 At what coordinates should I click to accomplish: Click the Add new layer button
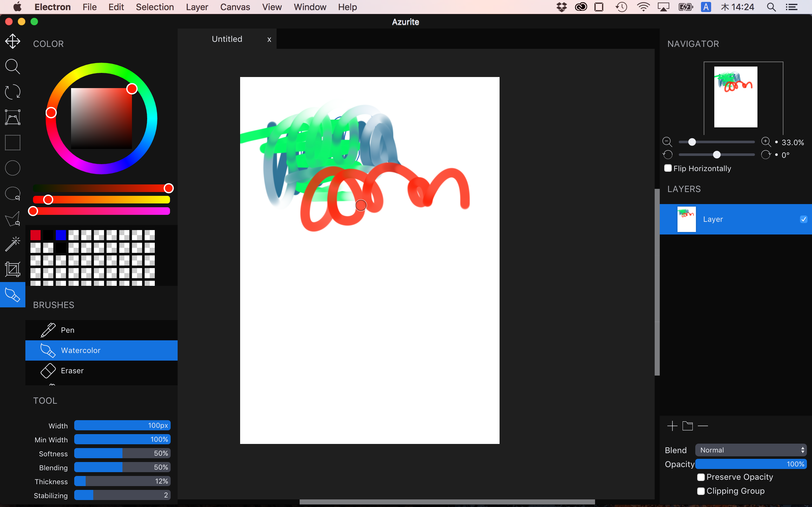coord(672,426)
